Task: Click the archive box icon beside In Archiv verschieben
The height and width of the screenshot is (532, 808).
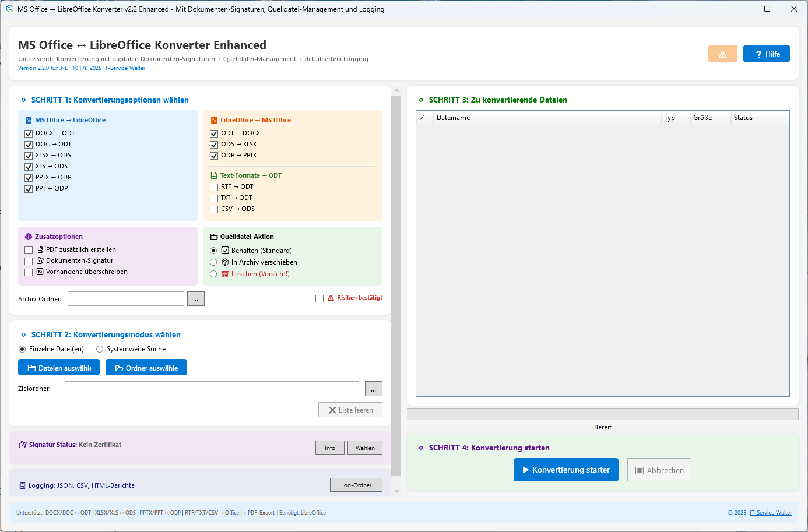Action: pyautogui.click(x=225, y=262)
